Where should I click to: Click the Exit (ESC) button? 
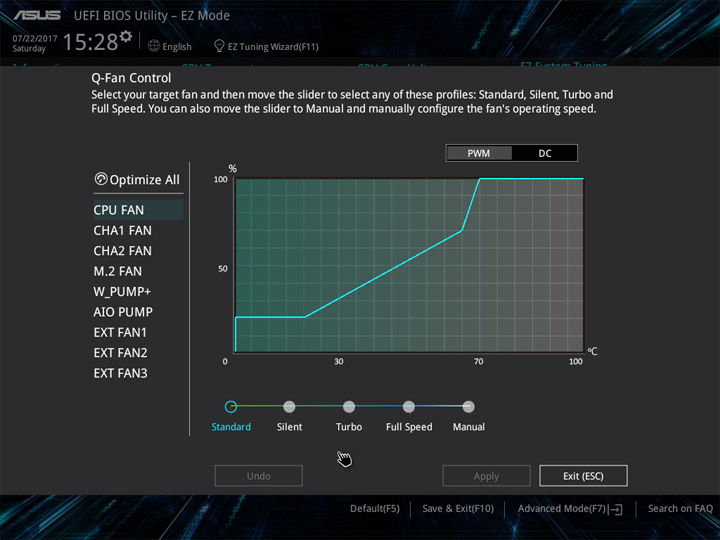pyautogui.click(x=583, y=476)
